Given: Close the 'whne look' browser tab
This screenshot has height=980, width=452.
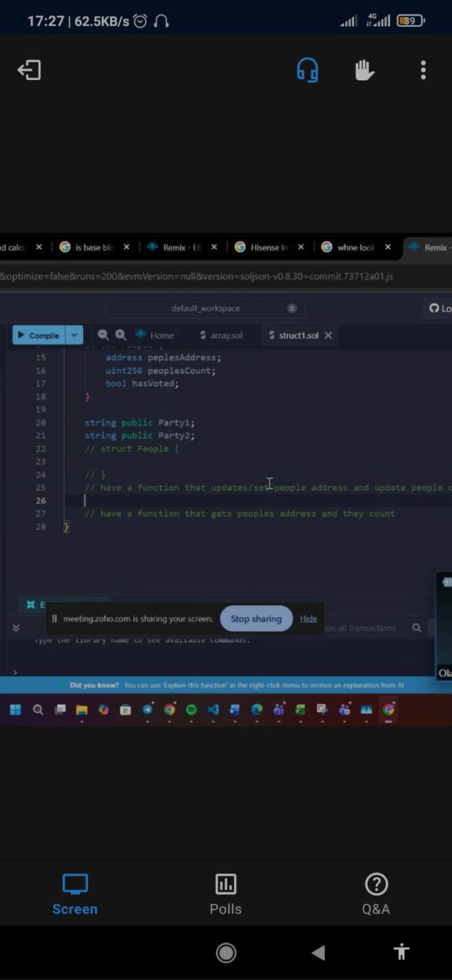Looking at the screenshot, I should pos(388,247).
